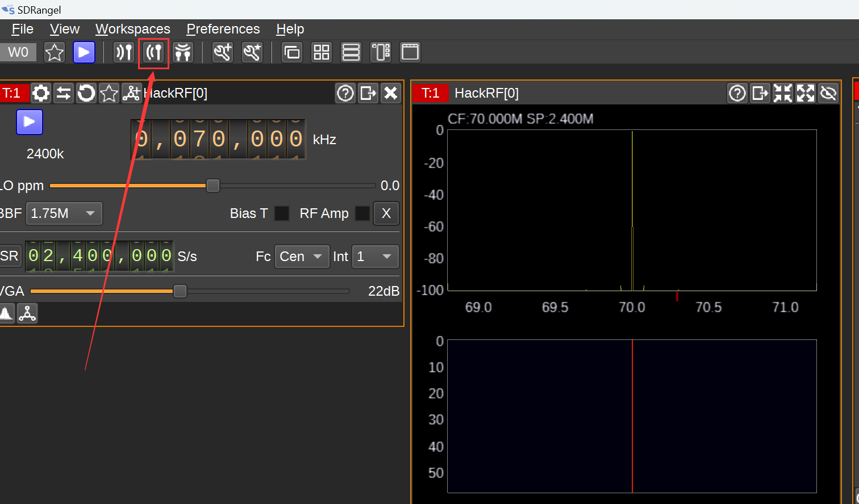Adjust the VGA gain slider handle
The width and height of the screenshot is (859, 504).
(180, 291)
